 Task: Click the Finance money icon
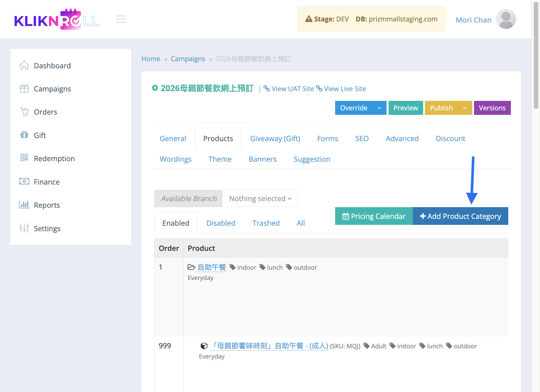coord(24,181)
